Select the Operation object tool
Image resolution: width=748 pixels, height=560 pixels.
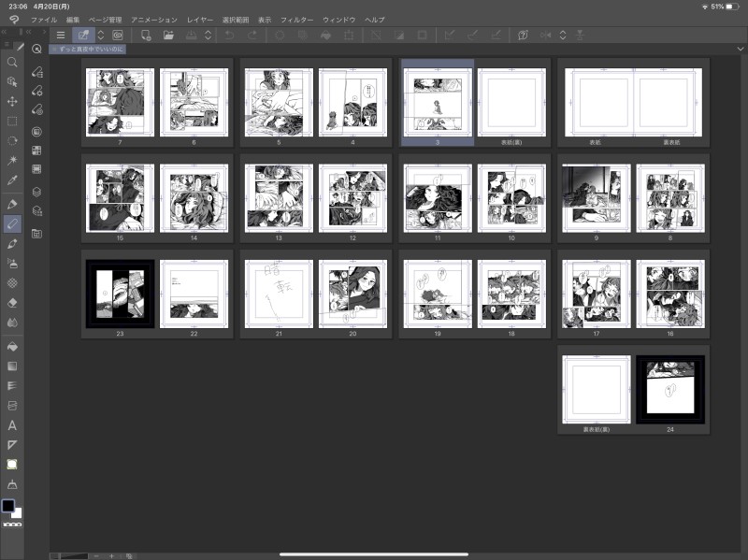(12, 81)
